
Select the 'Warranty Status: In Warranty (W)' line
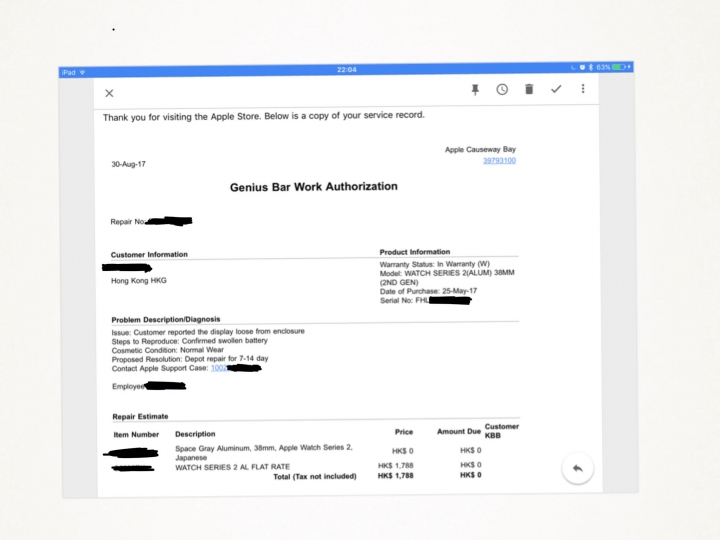tap(435, 264)
